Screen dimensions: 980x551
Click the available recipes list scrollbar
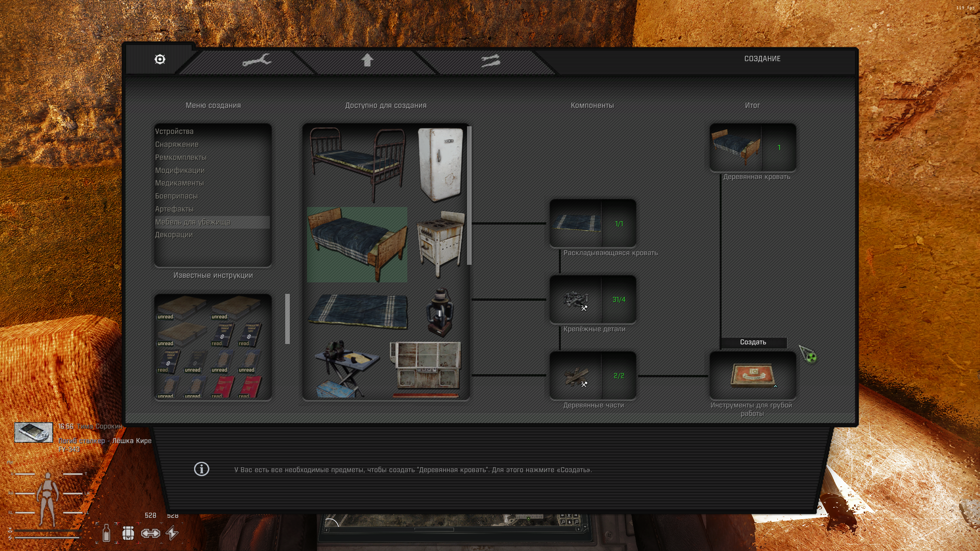point(469,195)
